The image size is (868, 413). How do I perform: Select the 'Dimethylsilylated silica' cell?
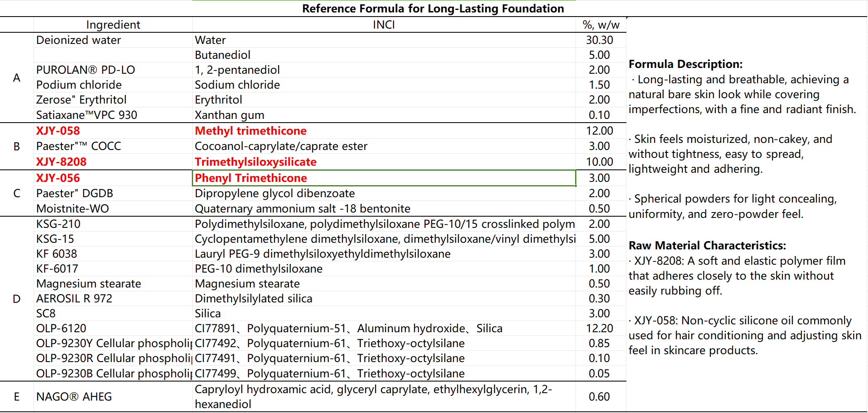384,299
